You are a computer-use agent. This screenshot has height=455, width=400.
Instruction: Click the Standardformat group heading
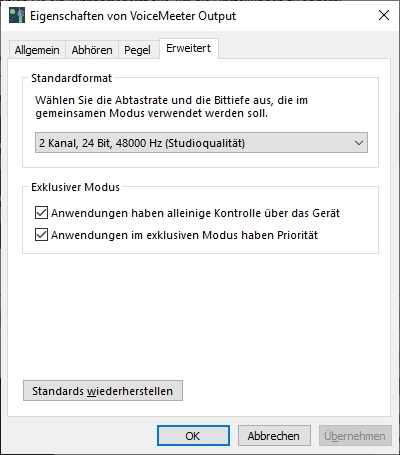point(71,78)
